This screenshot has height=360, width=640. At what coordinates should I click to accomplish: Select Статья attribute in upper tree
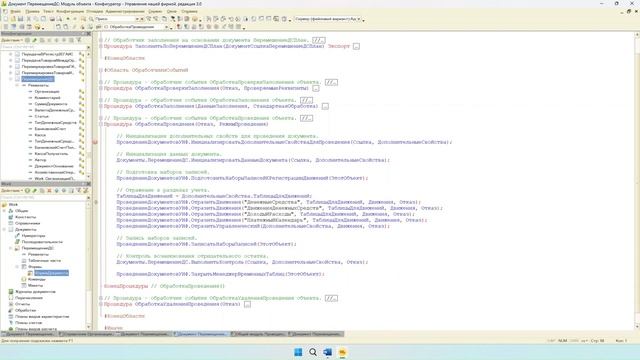point(42,116)
